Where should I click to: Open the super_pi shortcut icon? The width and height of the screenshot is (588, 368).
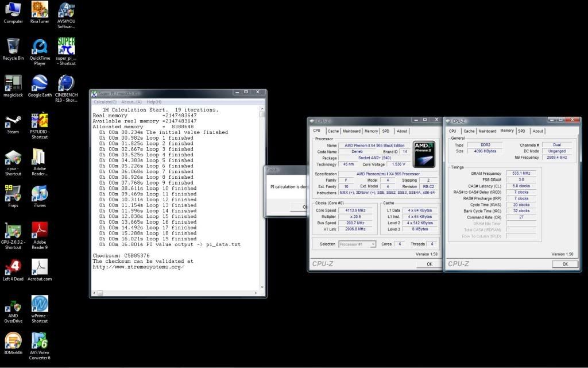point(67,52)
